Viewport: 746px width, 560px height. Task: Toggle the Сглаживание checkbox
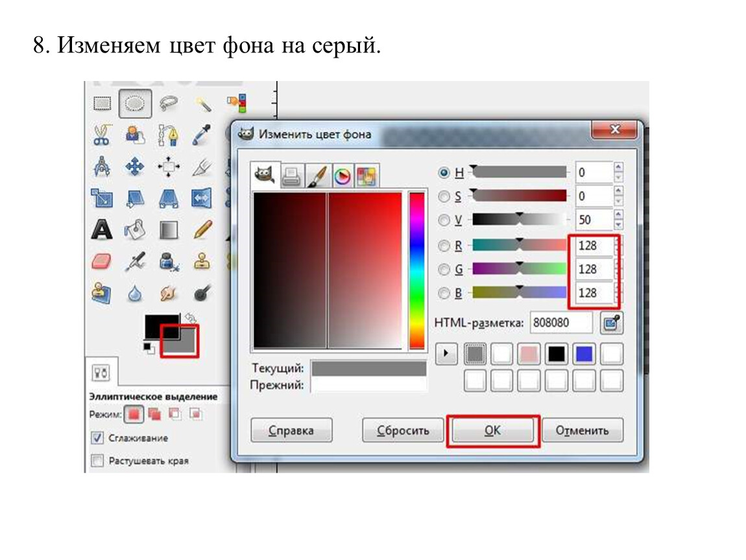pos(97,438)
